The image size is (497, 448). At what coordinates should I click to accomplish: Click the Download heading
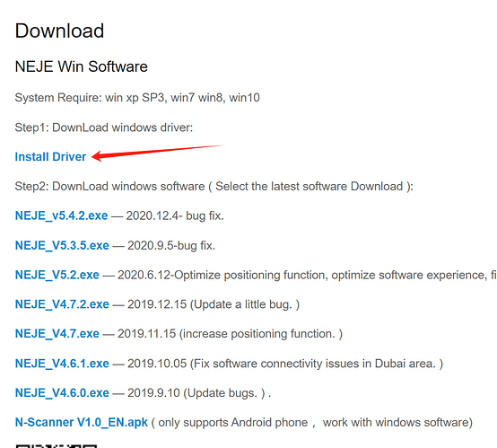click(x=59, y=31)
